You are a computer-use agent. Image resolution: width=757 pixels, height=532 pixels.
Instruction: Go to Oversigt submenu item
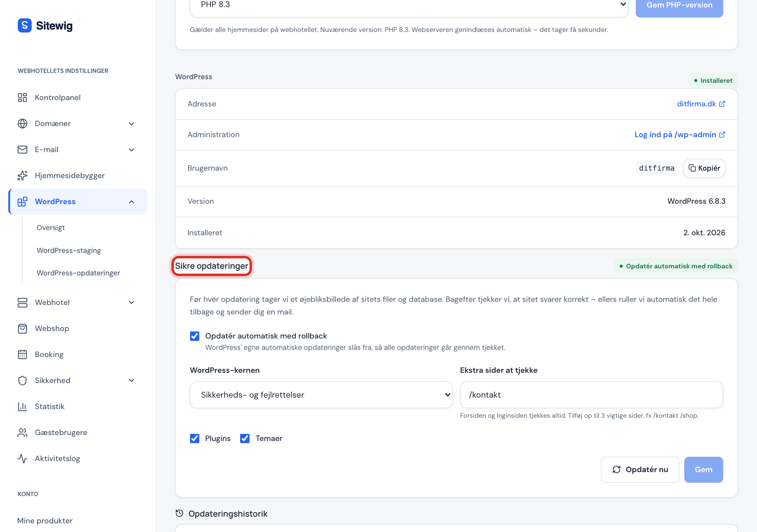tap(51, 227)
